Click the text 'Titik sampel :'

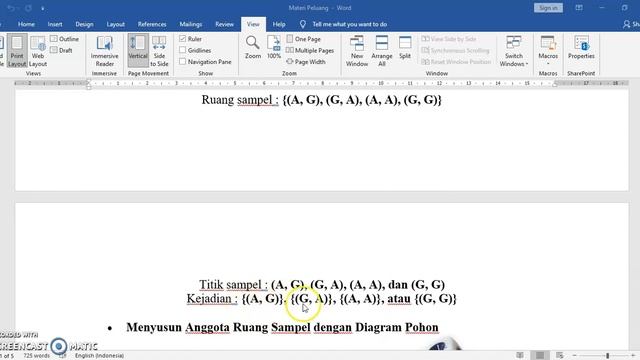pyautogui.click(x=233, y=284)
